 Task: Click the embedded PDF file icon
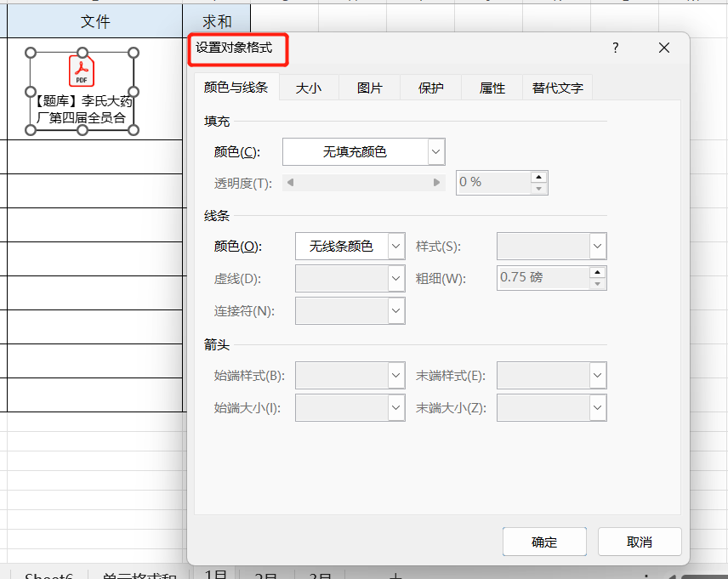point(82,71)
